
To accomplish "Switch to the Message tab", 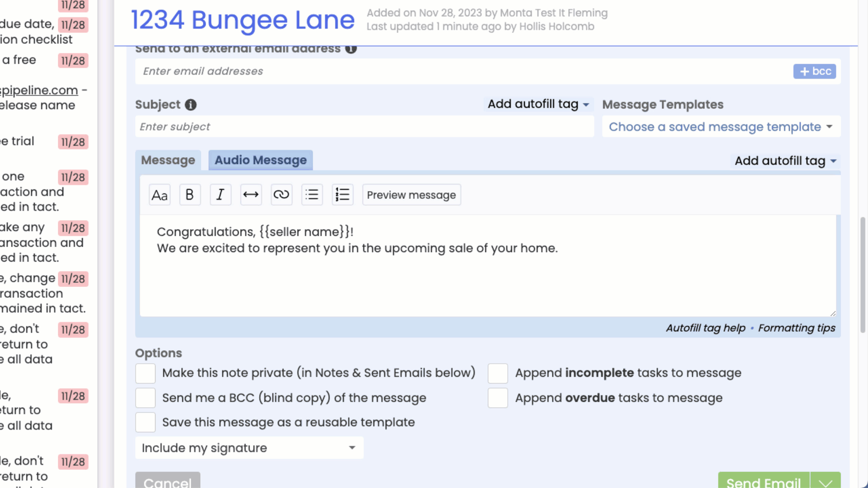I will coord(168,160).
